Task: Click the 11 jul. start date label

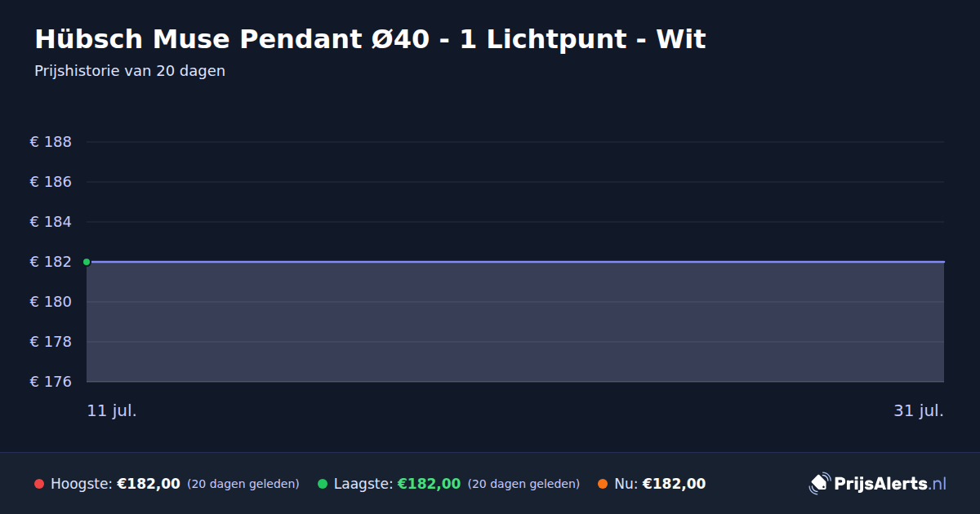Action: [x=112, y=411]
